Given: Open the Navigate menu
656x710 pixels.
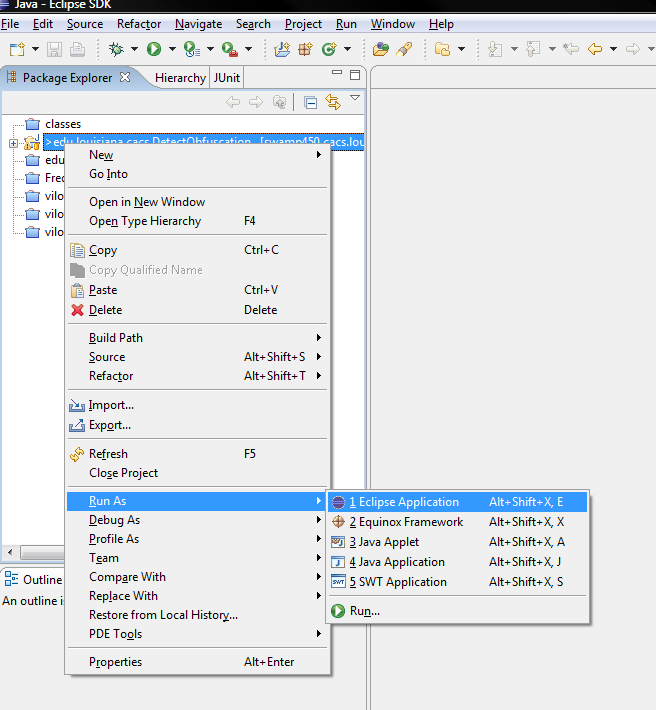Looking at the screenshot, I should (x=198, y=24).
